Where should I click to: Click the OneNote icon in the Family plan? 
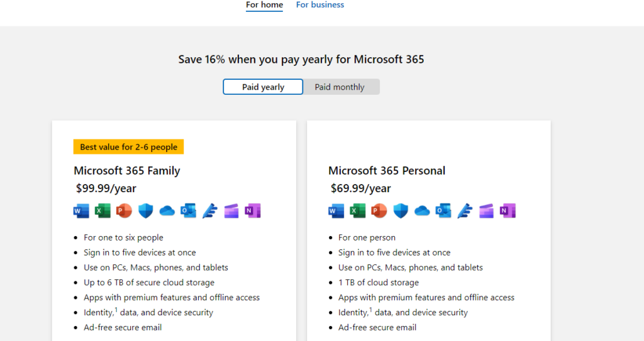click(x=253, y=211)
